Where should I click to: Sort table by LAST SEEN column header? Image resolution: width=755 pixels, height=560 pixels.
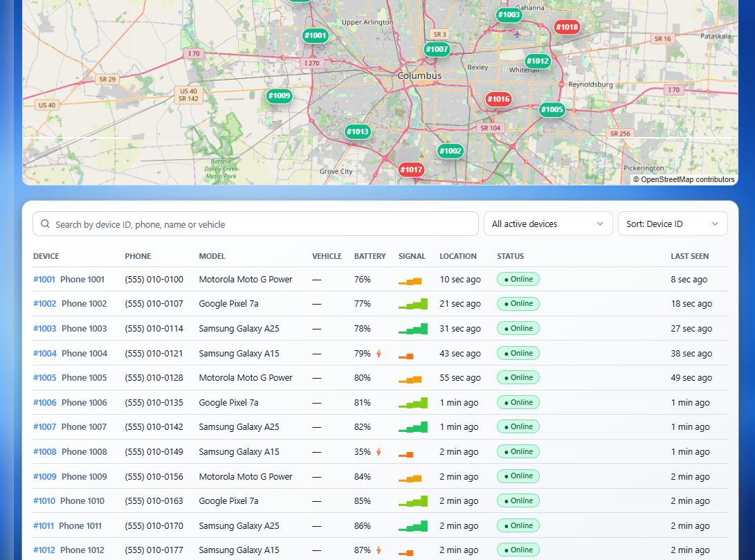[689, 256]
